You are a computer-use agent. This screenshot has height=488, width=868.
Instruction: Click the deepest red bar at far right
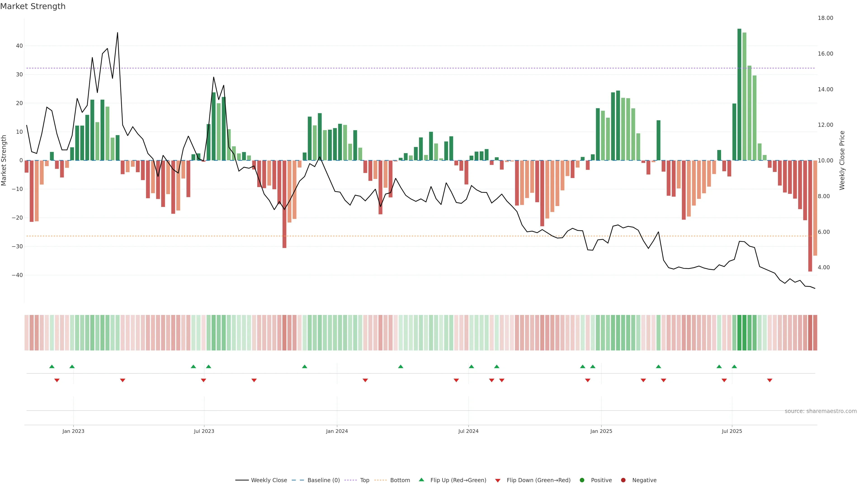(810, 216)
